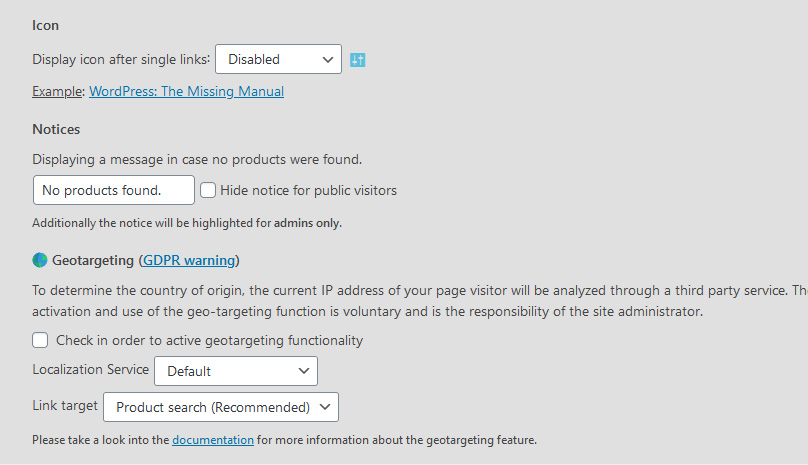Open the geotargeting documentation link

click(x=213, y=439)
